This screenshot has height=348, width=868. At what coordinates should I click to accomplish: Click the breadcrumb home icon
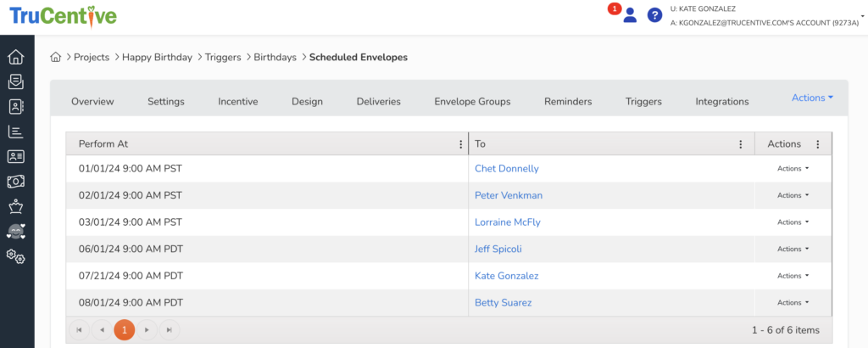point(56,58)
